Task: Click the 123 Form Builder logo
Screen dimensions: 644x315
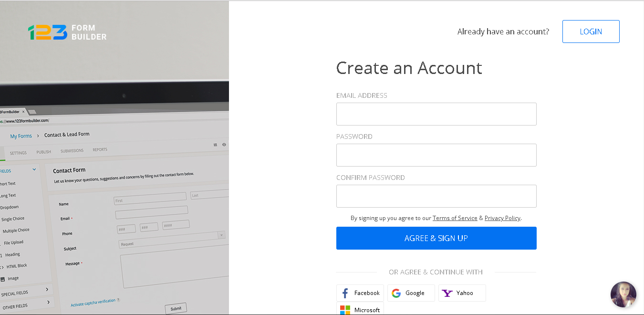Action: (66, 31)
